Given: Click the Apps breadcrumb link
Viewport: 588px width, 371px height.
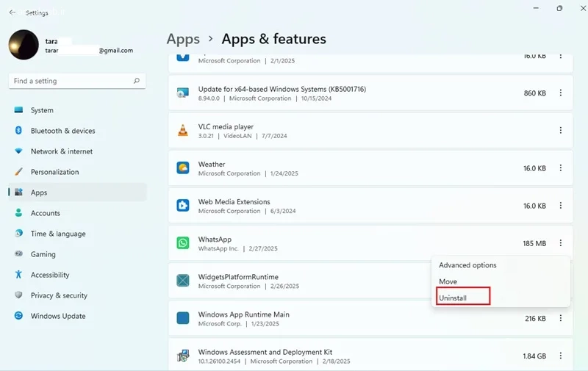Looking at the screenshot, I should coord(183,40).
